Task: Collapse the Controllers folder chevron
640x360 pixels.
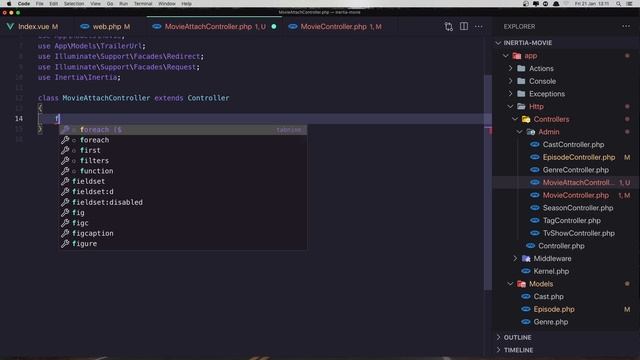Action: [x=515, y=119]
